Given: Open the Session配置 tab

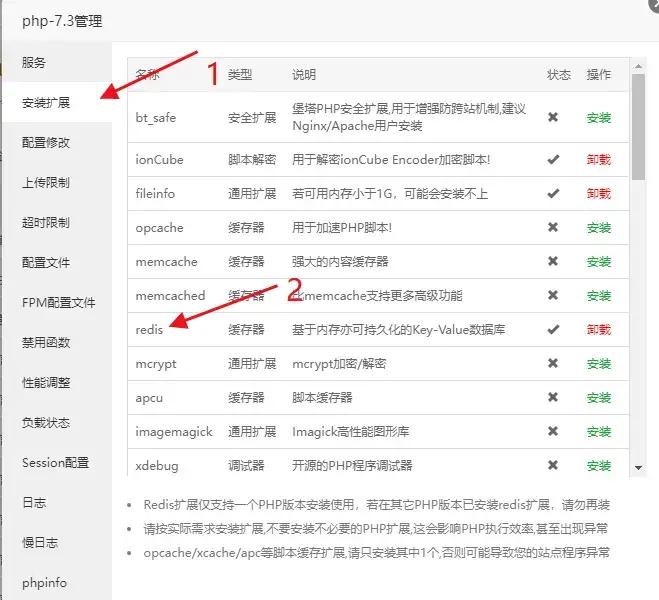Looking at the screenshot, I should coord(55,462).
